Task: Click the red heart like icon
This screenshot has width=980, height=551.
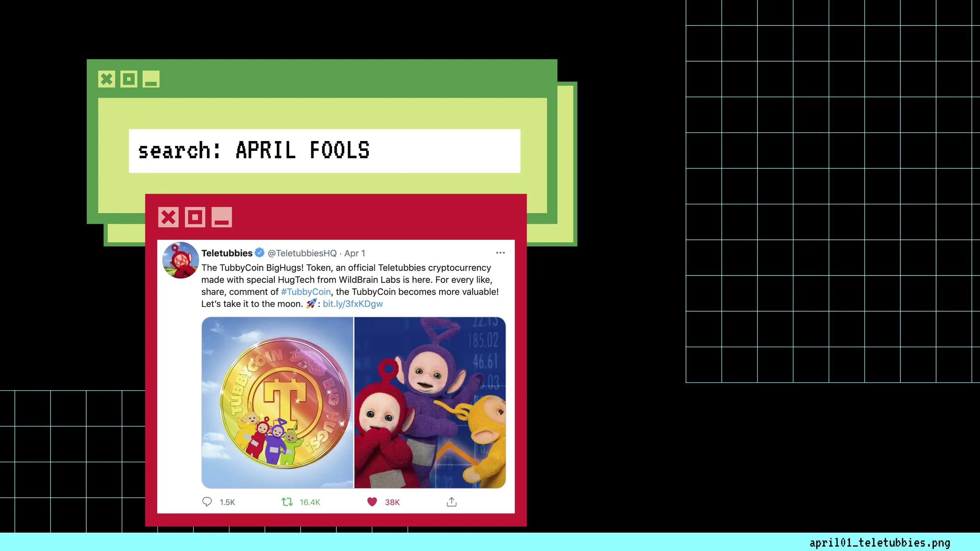Action: [x=372, y=502]
